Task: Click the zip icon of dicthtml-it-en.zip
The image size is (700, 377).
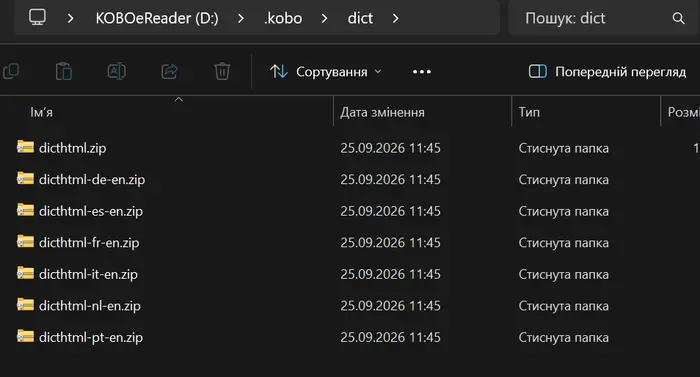Action: pyautogui.click(x=25, y=272)
